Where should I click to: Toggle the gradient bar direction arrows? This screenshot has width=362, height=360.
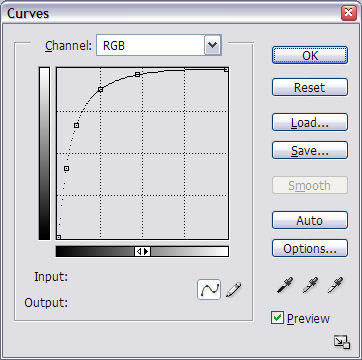coord(142,251)
